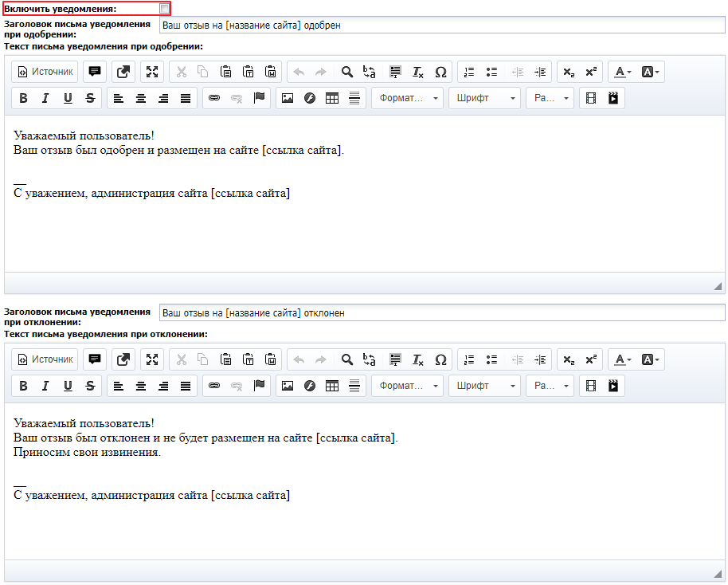Center-align text in the rejection editor
This screenshot has height=585, width=728.
click(x=141, y=386)
